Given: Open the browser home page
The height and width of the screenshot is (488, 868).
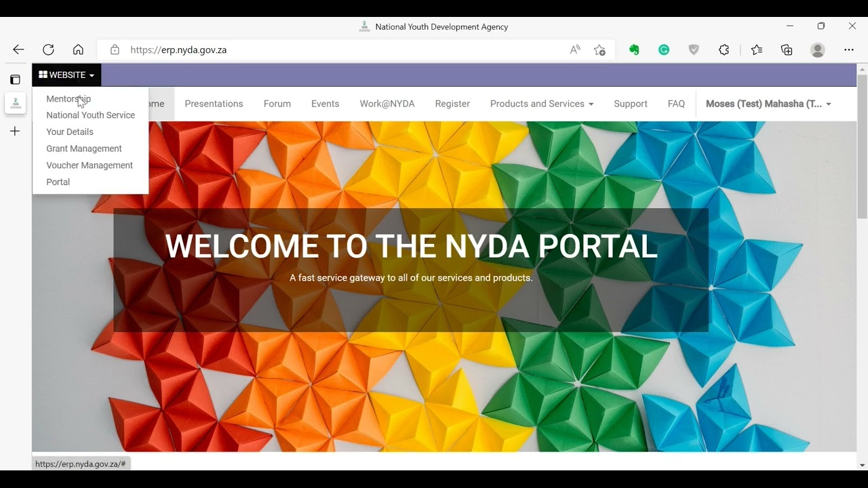Looking at the screenshot, I should pyautogui.click(x=78, y=49).
